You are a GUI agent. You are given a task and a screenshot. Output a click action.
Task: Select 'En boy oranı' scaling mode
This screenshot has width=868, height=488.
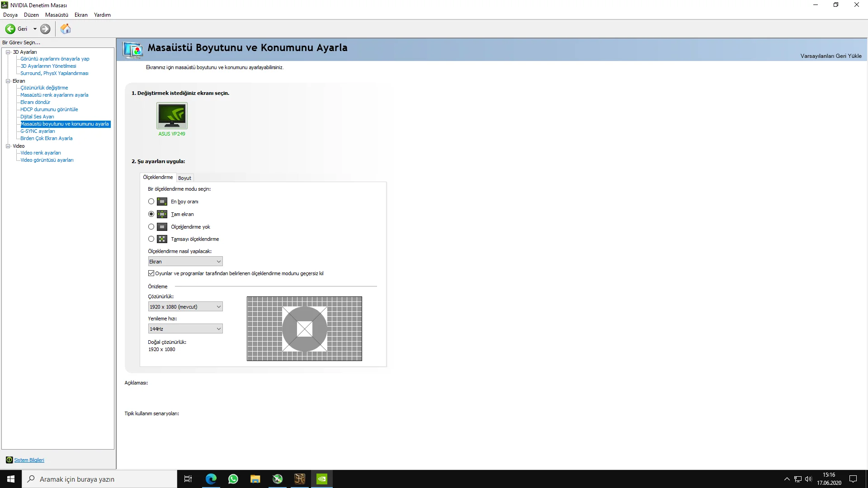pos(151,202)
